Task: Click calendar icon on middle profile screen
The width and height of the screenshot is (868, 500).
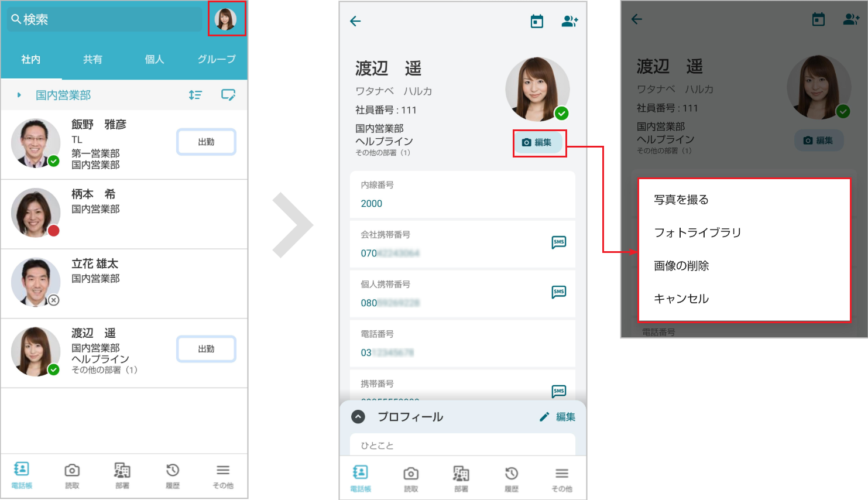Action: tap(537, 21)
